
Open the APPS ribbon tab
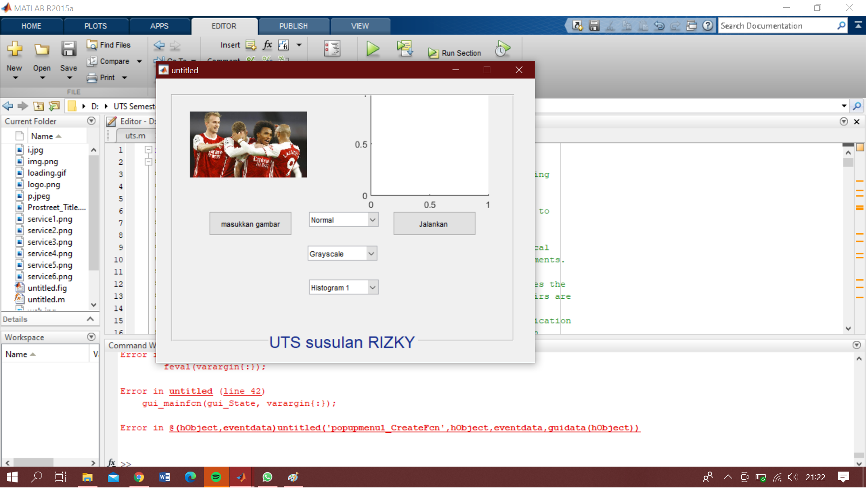pos(160,26)
